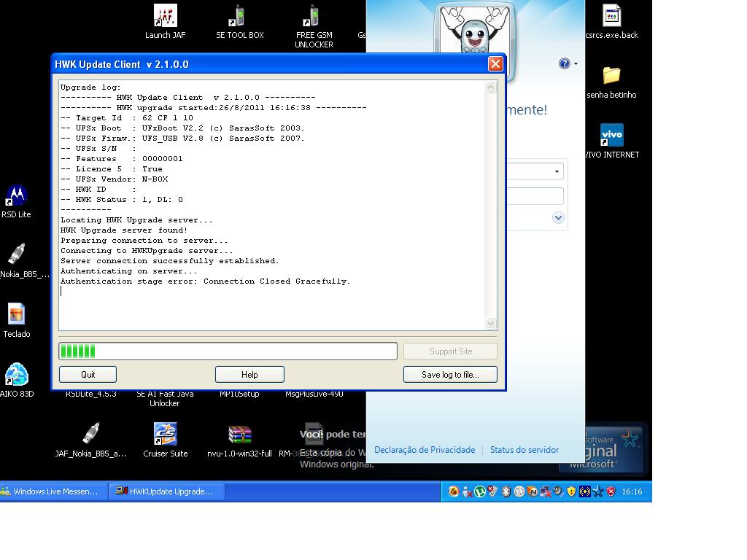
Task: Click the "Authentication stage error" log line
Action: 205,281
